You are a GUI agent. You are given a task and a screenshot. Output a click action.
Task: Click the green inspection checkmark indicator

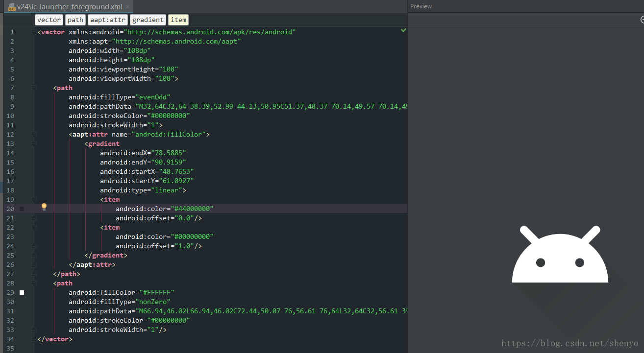tap(403, 30)
